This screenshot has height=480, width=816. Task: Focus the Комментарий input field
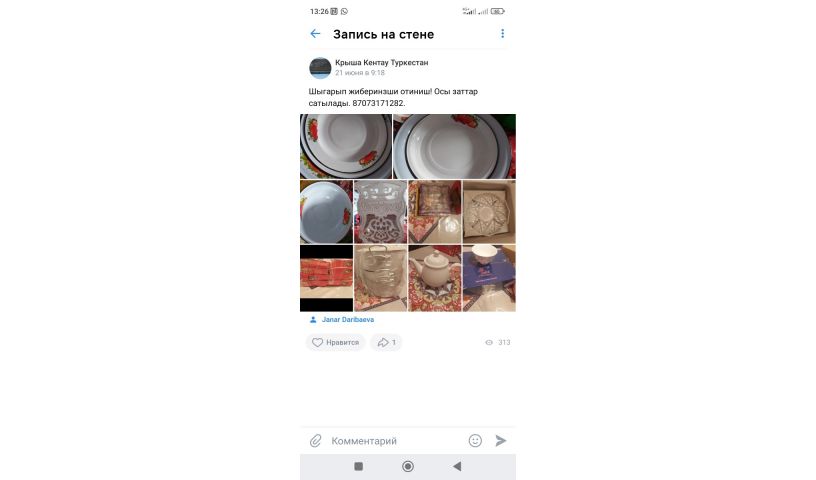point(396,441)
